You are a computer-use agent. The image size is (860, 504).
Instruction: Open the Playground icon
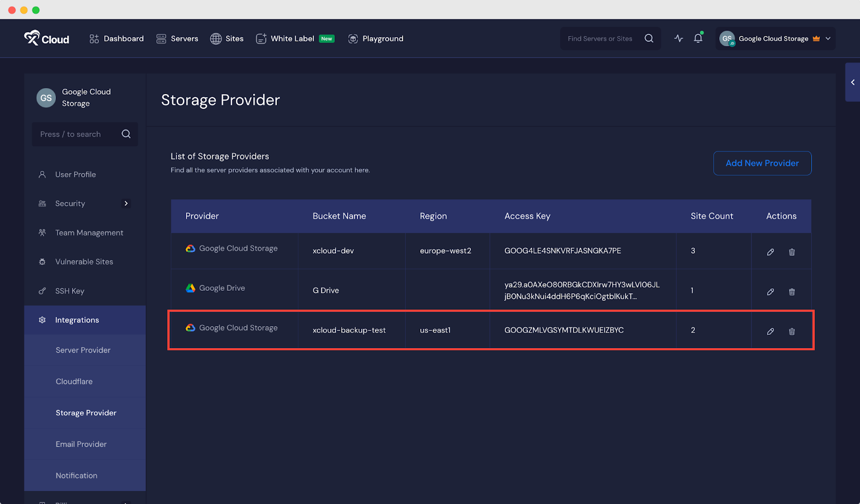(353, 38)
